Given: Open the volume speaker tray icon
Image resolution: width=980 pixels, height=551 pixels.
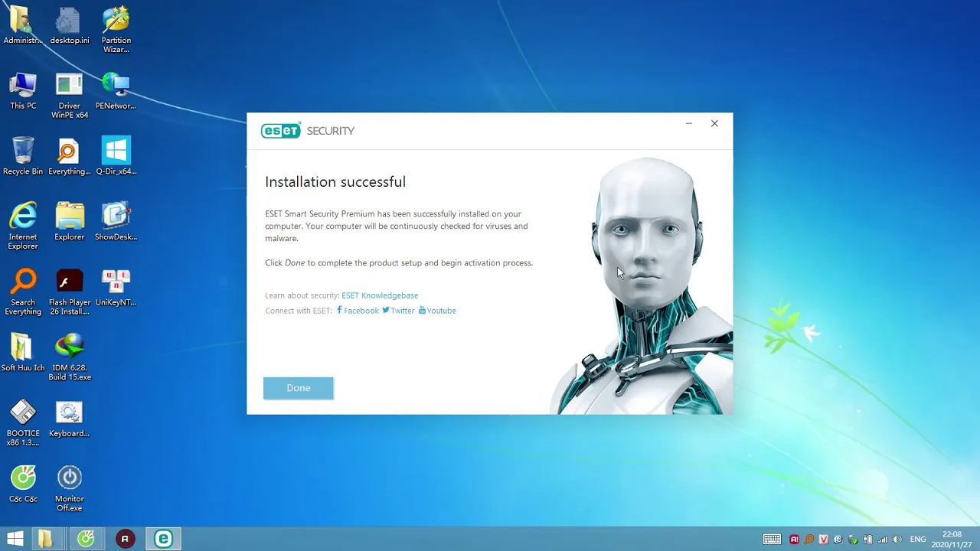Looking at the screenshot, I should (x=897, y=540).
